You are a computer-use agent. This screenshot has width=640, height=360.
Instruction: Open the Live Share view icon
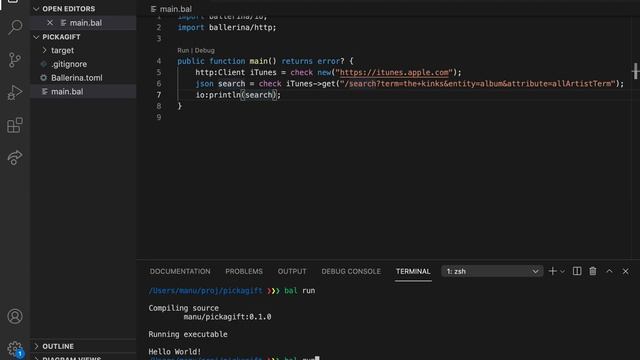pos(15,158)
